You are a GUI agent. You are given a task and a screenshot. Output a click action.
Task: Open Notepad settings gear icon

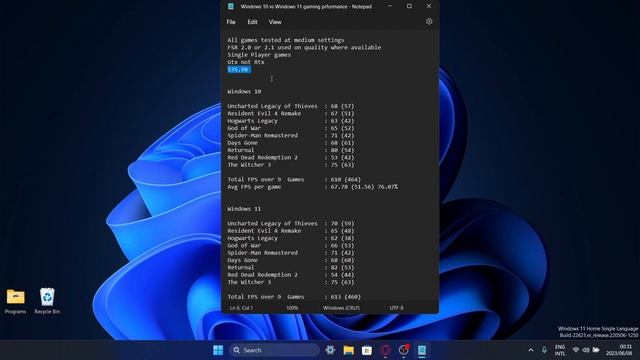429,22
